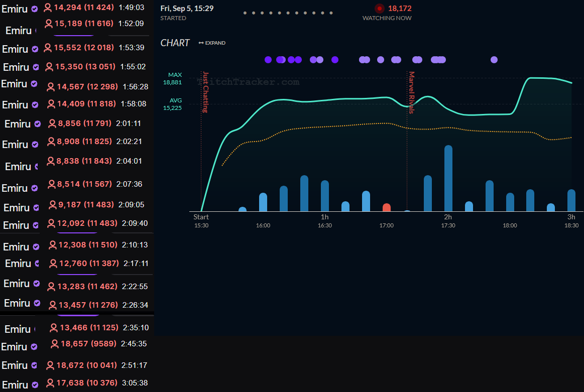
Task: Click the red bar at 17:00
Action: pos(387,207)
